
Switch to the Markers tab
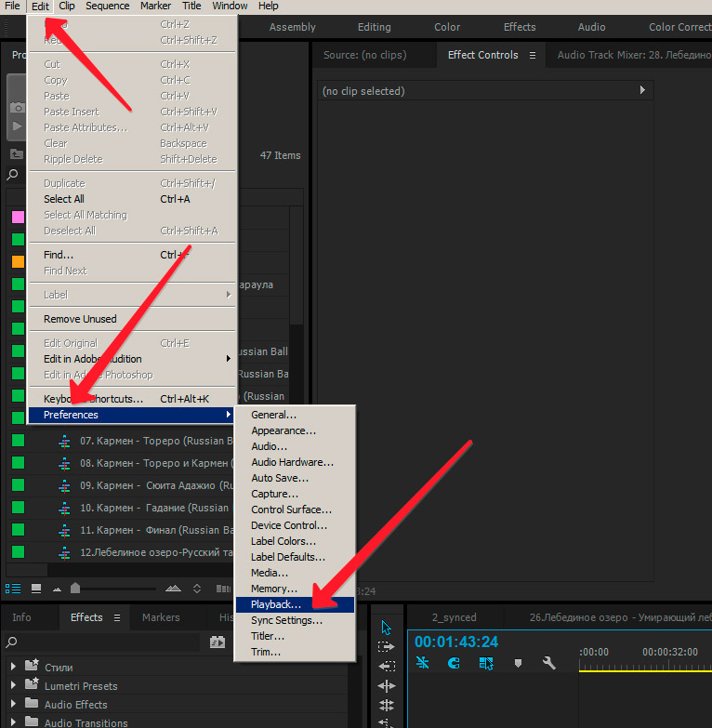(161, 617)
